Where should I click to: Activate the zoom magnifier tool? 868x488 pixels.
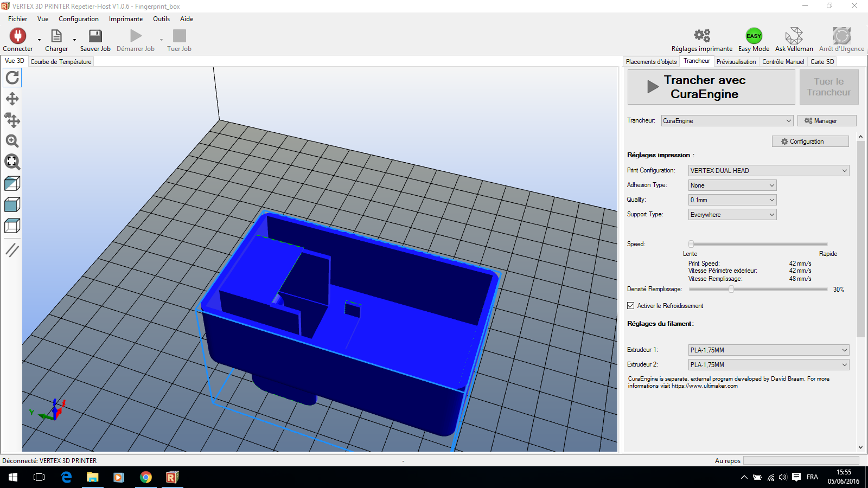tap(12, 141)
